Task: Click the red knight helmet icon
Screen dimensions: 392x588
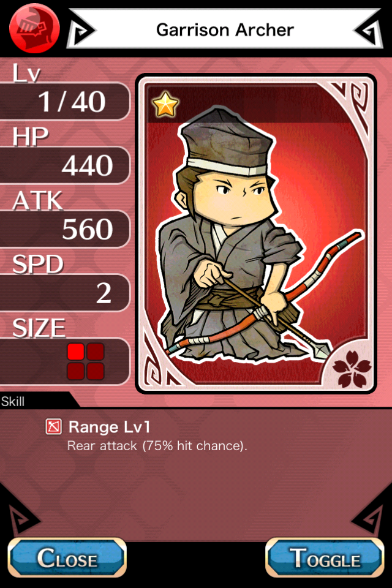Action: 34,28
